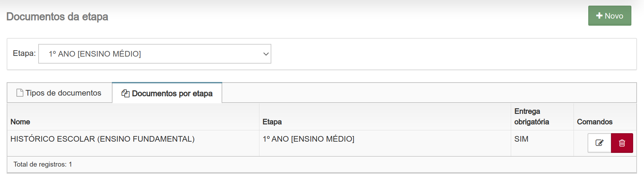Click the 1º ANO [ENSINO MÉDIO] table cell
The height and width of the screenshot is (181, 644).
pyautogui.click(x=309, y=139)
